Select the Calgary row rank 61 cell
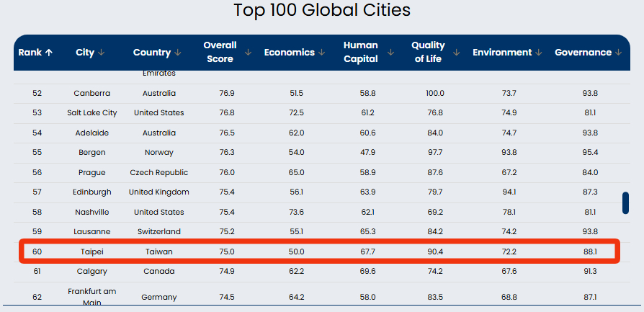 click(x=37, y=272)
